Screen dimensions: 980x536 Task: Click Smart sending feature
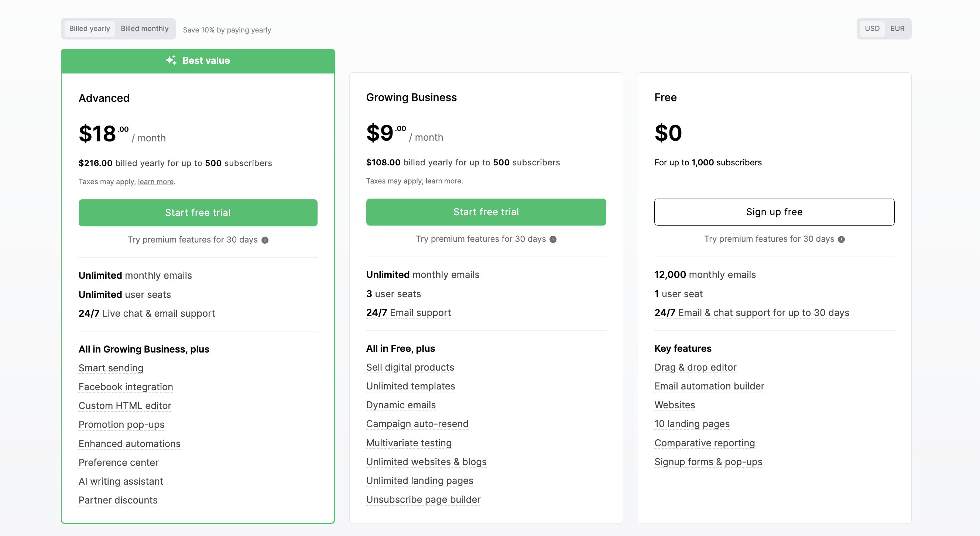pyautogui.click(x=111, y=368)
